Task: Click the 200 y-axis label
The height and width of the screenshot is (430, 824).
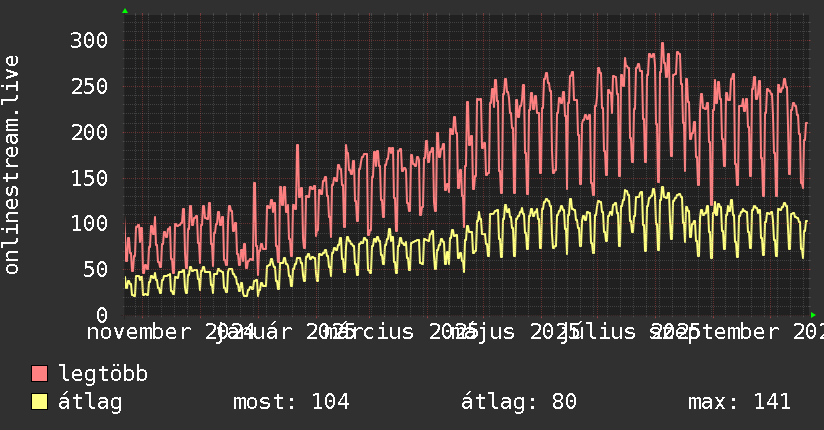Action: [x=89, y=132]
